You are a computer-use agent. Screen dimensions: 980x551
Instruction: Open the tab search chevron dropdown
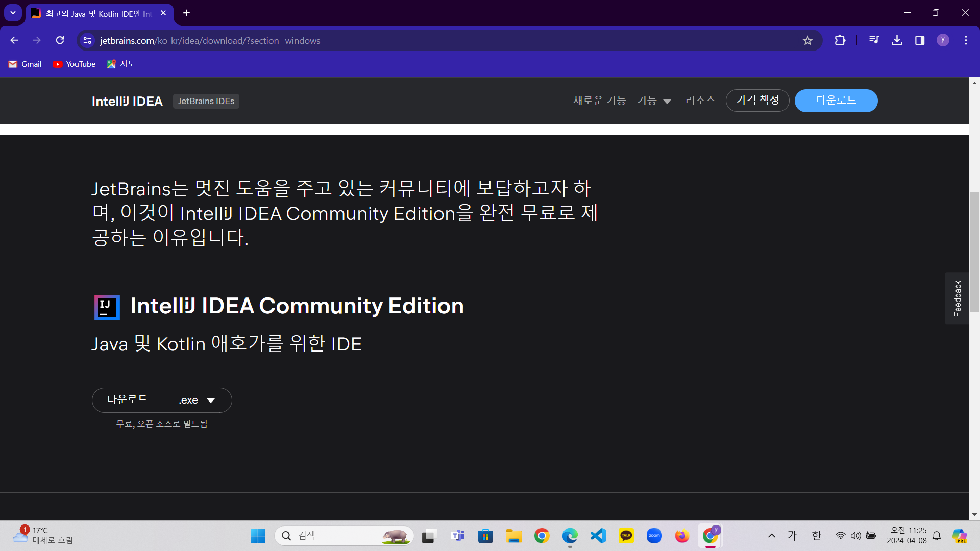click(x=13, y=13)
